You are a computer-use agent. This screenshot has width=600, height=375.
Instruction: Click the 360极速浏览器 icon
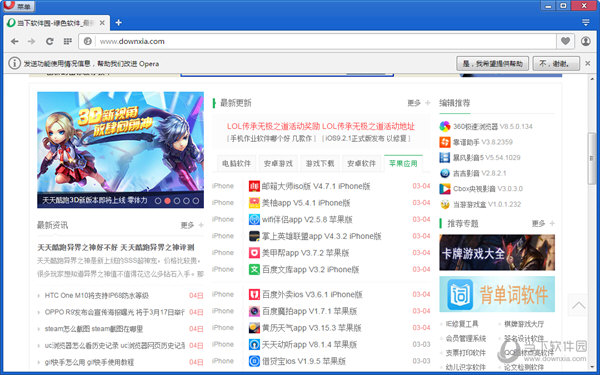445,126
